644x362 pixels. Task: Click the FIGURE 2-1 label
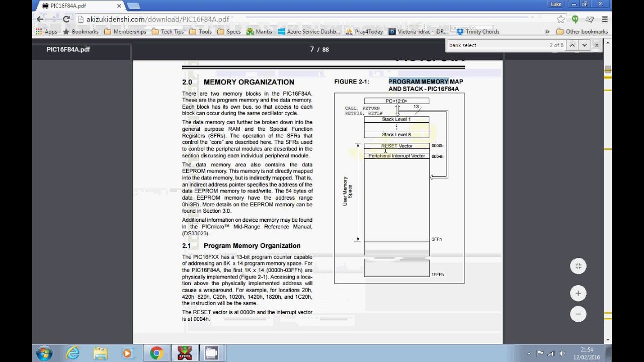tap(351, 81)
